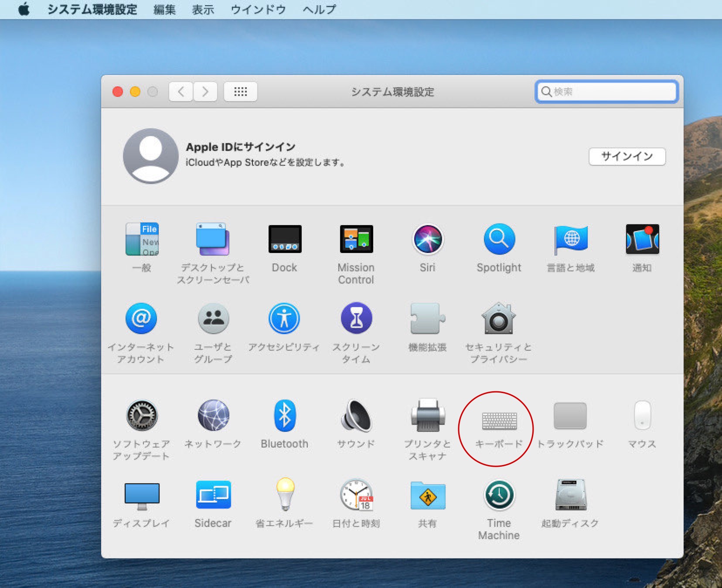Open キーボード (Keyboard) preferences

tap(499, 420)
